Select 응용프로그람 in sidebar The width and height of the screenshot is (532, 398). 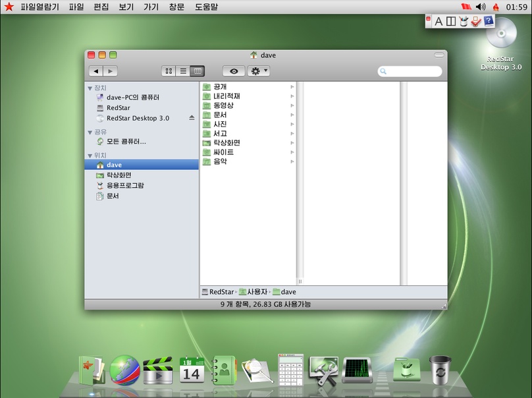[x=142, y=185]
